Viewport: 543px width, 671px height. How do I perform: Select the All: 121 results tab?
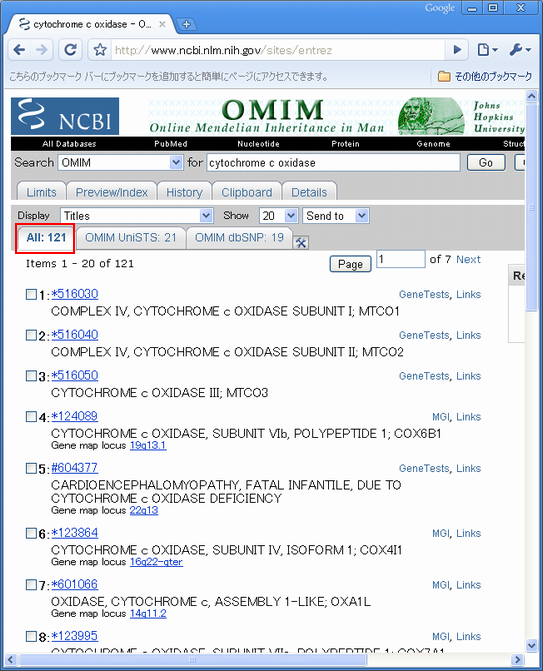tap(46, 238)
